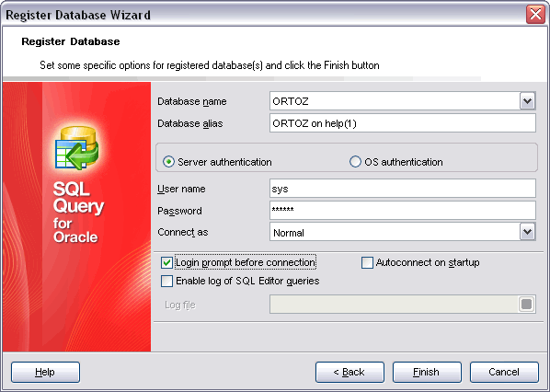Uncheck Login prompt before connection
The height and width of the screenshot is (392, 550).
pyautogui.click(x=167, y=262)
